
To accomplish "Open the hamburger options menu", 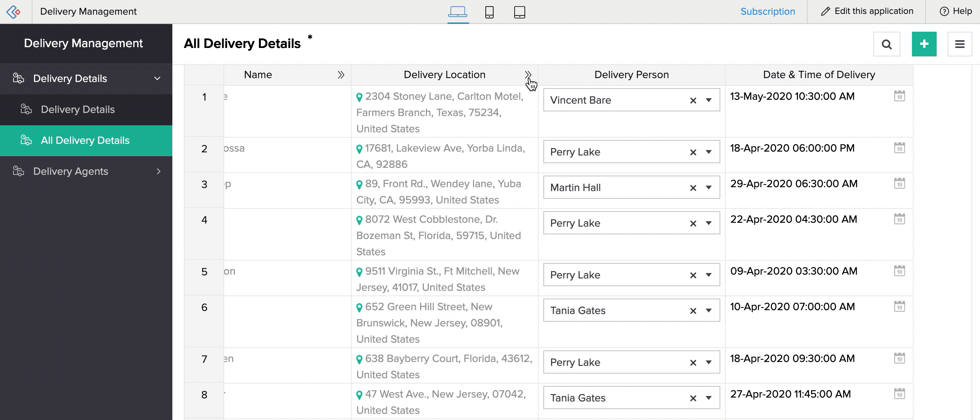I will pos(960,44).
